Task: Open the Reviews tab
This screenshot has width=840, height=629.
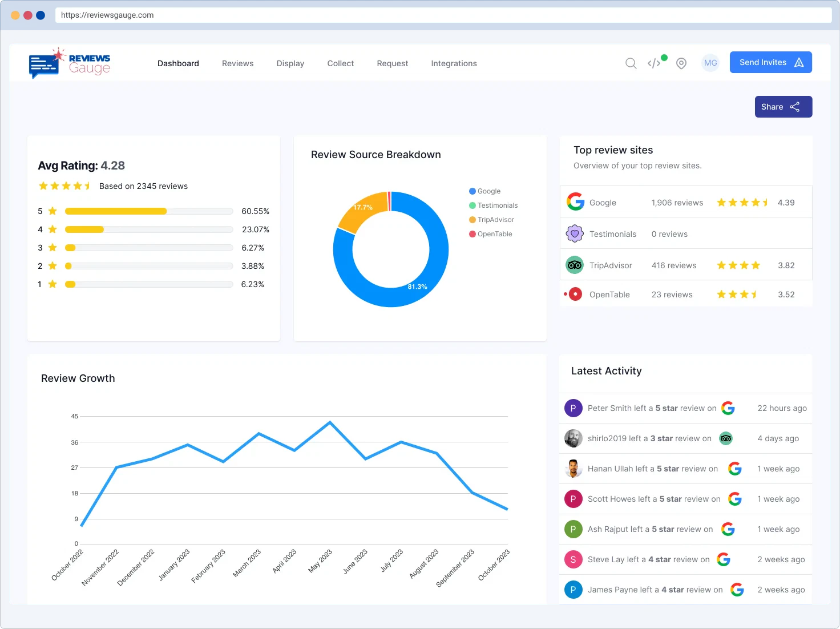Action: coord(237,63)
